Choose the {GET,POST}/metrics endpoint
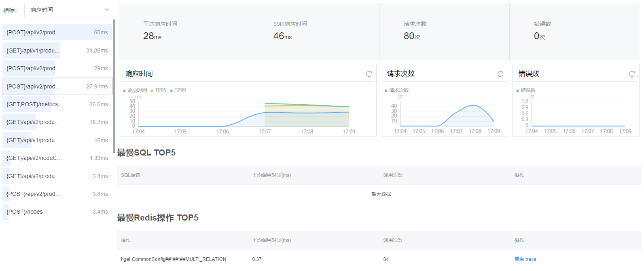The image size is (644, 271). pos(57,104)
